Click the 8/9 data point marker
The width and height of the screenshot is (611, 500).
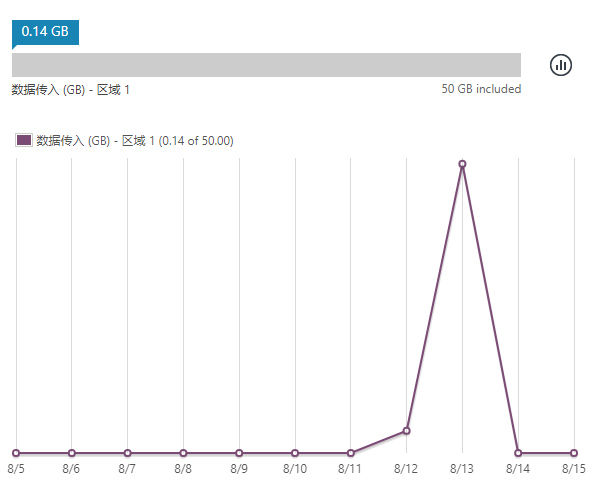pyautogui.click(x=239, y=453)
